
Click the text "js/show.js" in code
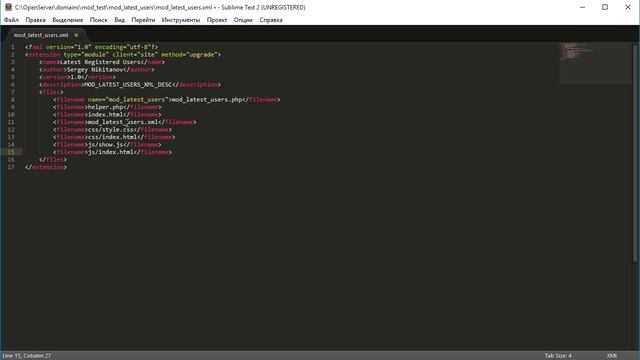coord(105,144)
